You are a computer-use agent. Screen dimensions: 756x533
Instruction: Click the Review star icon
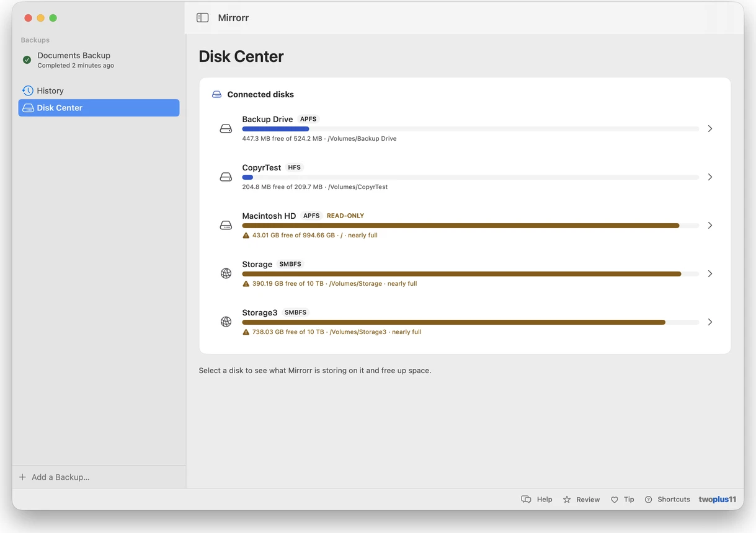point(567,500)
